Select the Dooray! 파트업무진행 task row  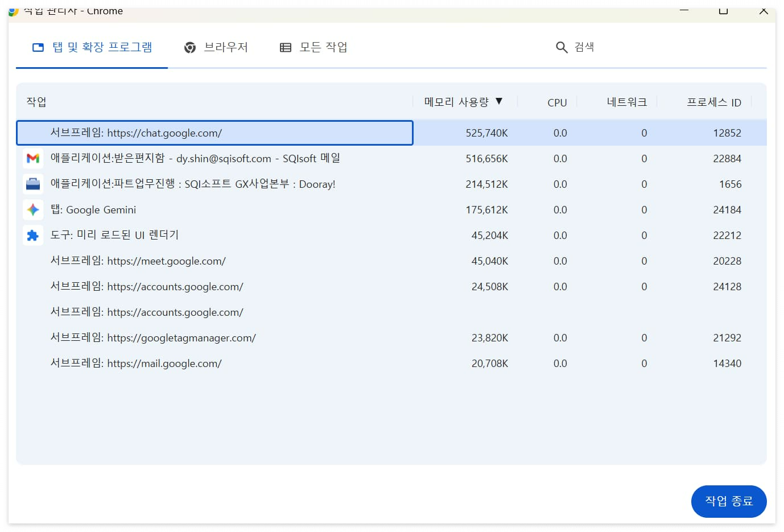[x=391, y=184]
